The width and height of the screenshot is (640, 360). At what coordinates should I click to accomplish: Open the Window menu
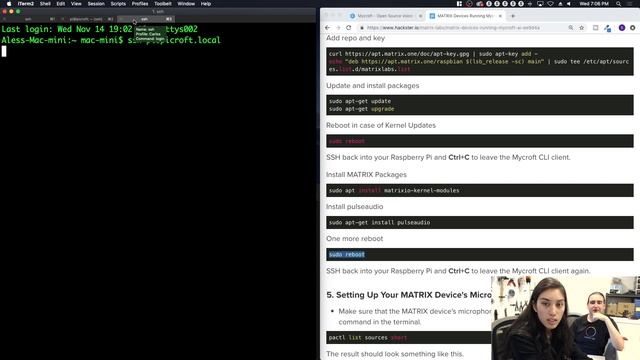click(x=186, y=4)
